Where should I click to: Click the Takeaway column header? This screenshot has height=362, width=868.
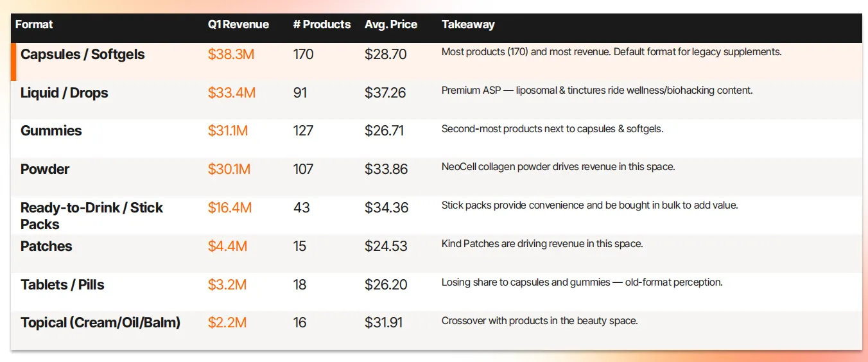468,24
